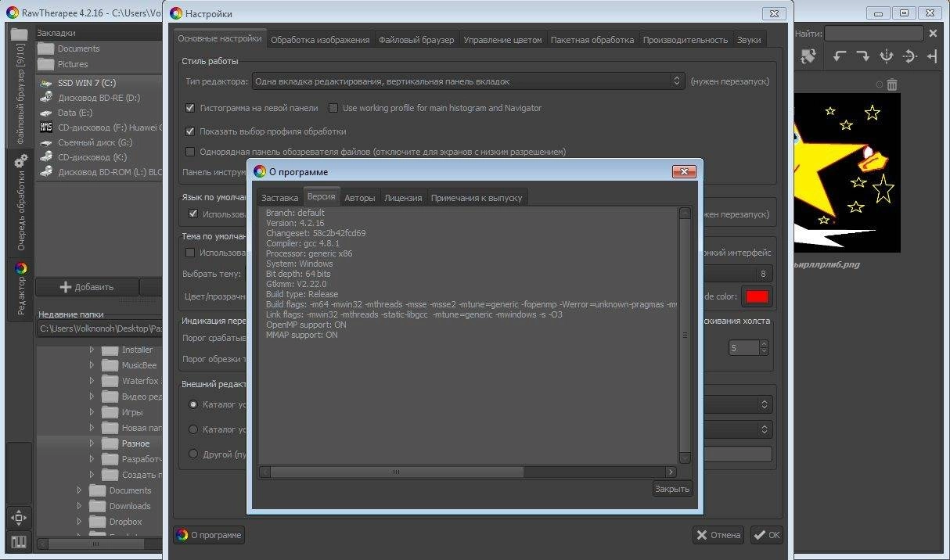Click the red color swatch button
The image size is (950, 560).
click(757, 296)
